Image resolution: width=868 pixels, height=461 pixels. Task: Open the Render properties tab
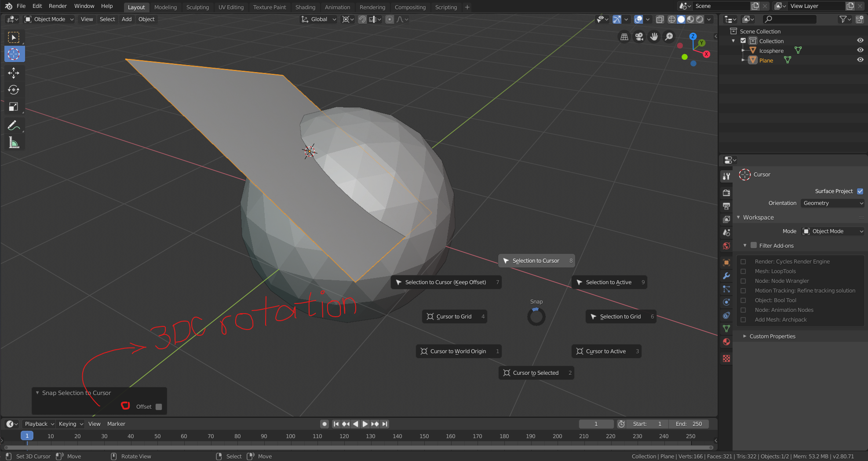click(x=726, y=193)
